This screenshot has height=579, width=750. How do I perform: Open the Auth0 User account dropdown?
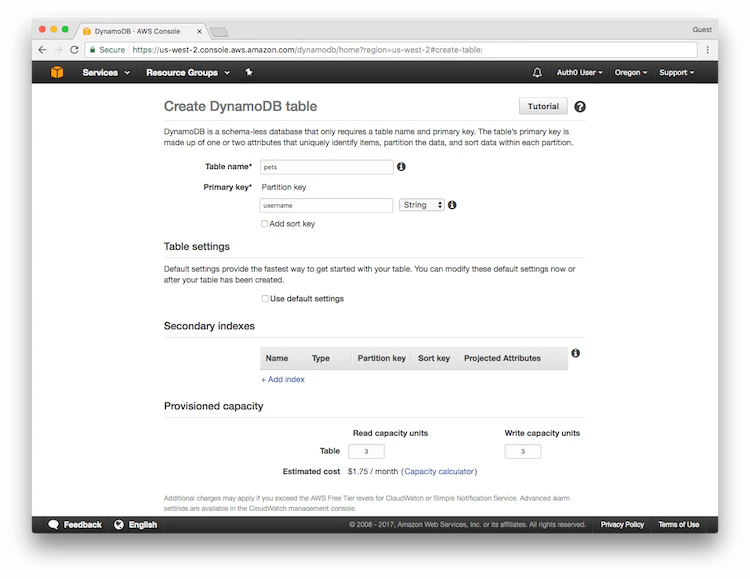click(579, 72)
